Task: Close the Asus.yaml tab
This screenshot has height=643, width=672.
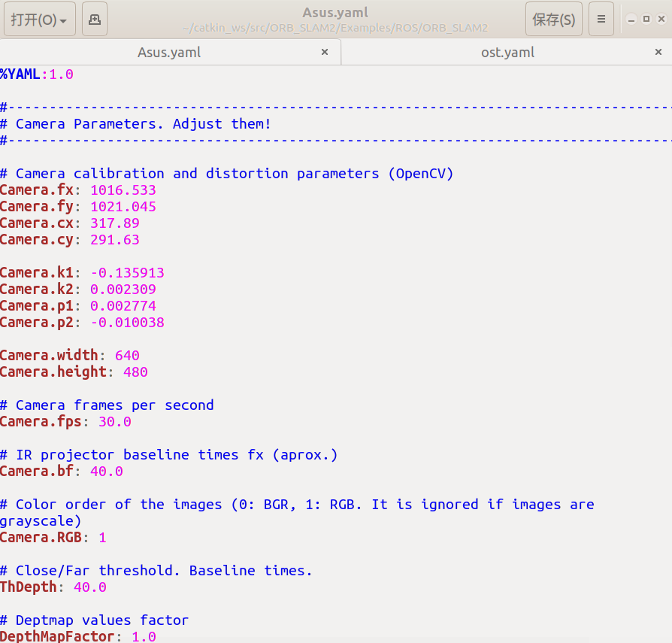Action: coord(325,53)
